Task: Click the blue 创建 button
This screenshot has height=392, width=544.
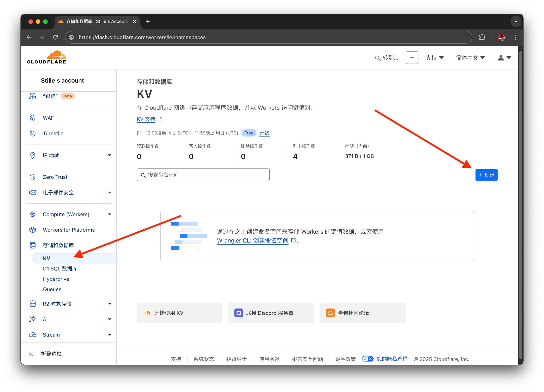Action: (486, 175)
